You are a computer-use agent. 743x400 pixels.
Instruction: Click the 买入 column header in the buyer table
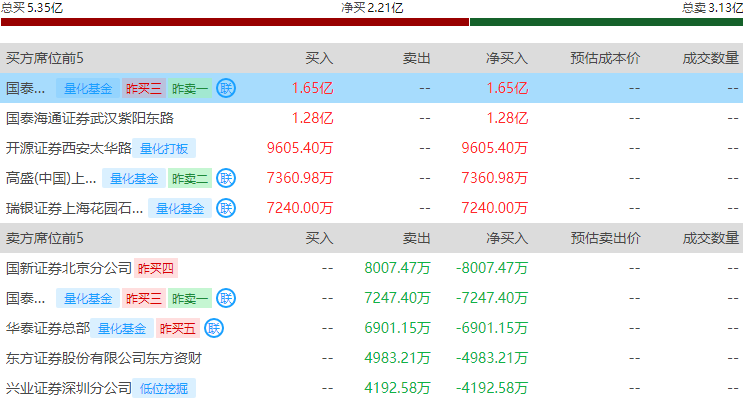319,58
